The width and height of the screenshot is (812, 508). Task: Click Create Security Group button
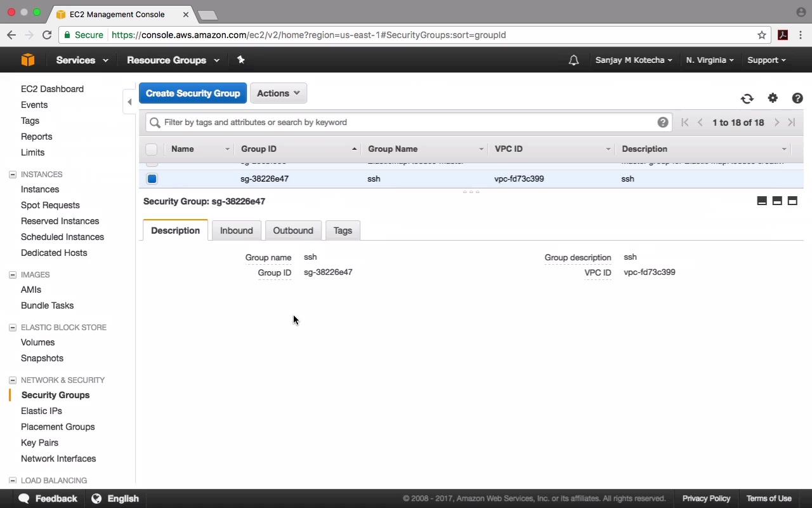(x=193, y=93)
